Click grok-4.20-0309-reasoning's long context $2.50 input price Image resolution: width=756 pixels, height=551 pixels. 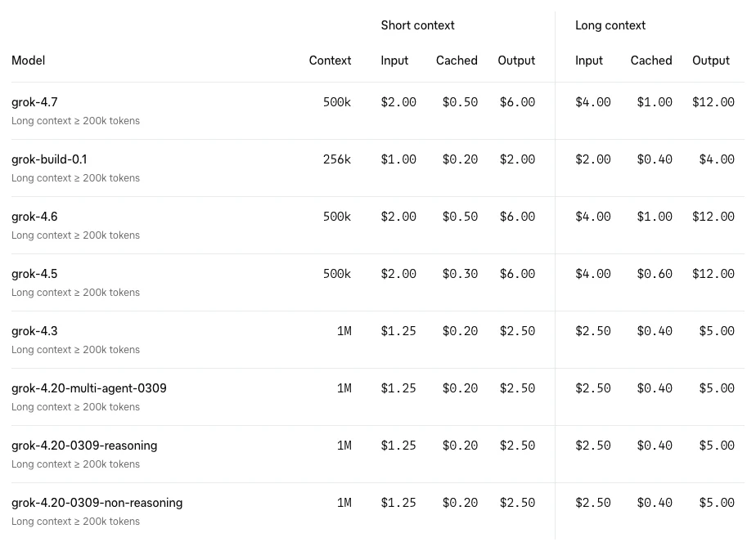[592, 446]
